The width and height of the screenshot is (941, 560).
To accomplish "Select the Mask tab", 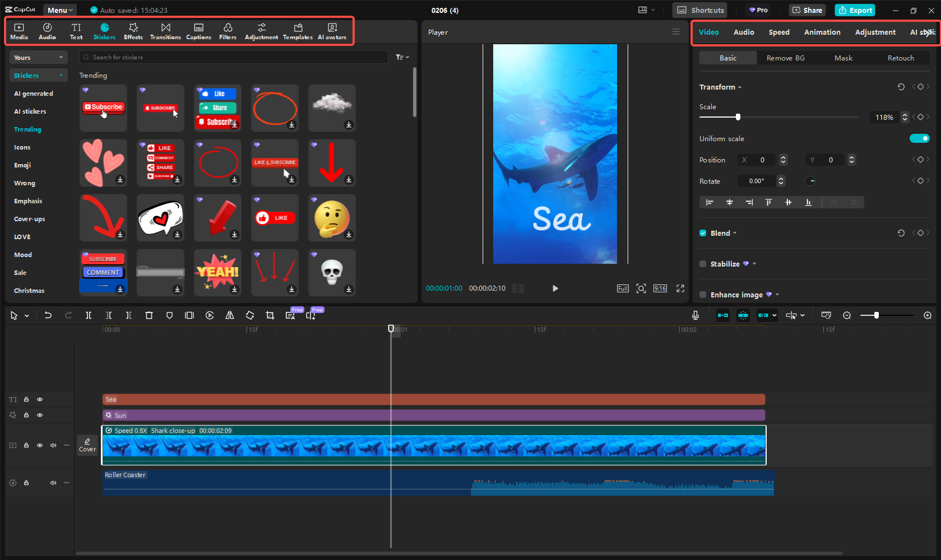I will pyautogui.click(x=843, y=58).
